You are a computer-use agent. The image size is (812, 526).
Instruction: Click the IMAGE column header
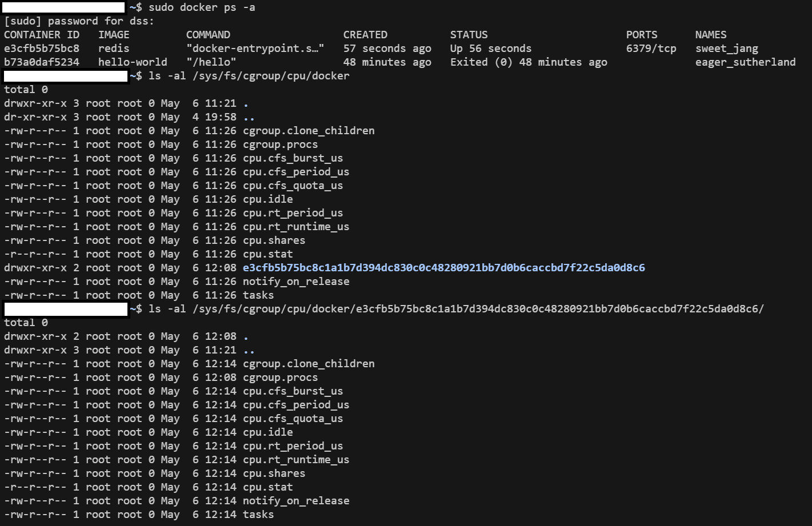pos(114,35)
